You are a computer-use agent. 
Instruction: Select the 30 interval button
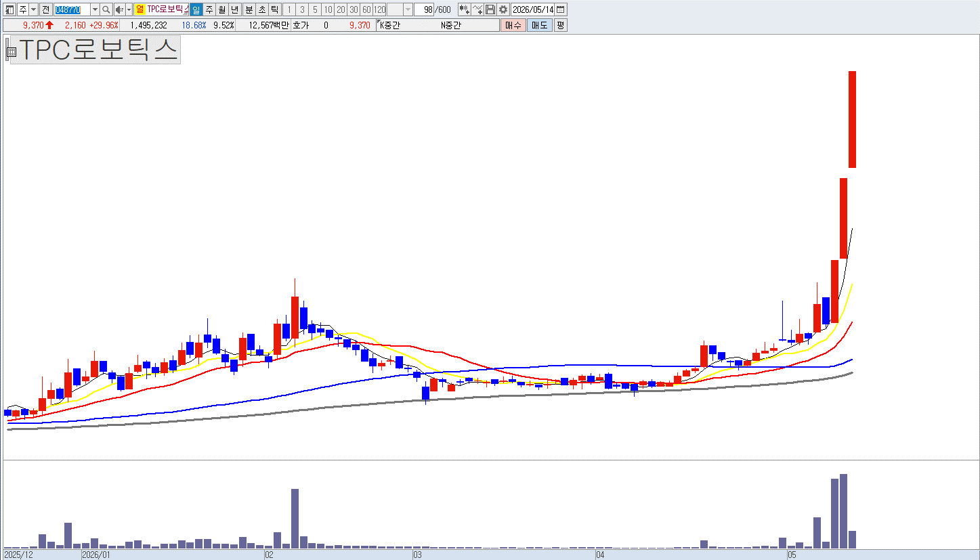click(x=354, y=9)
